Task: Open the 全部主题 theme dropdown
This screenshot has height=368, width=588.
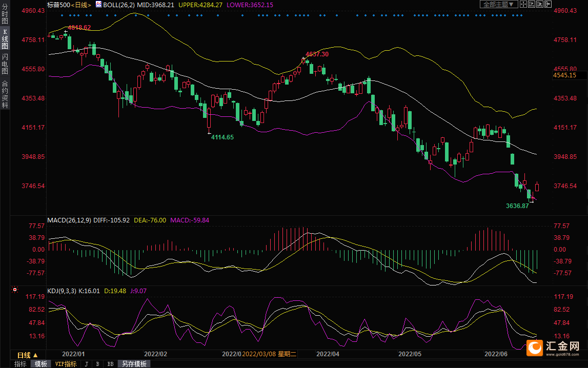Action: tap(499, 4)
